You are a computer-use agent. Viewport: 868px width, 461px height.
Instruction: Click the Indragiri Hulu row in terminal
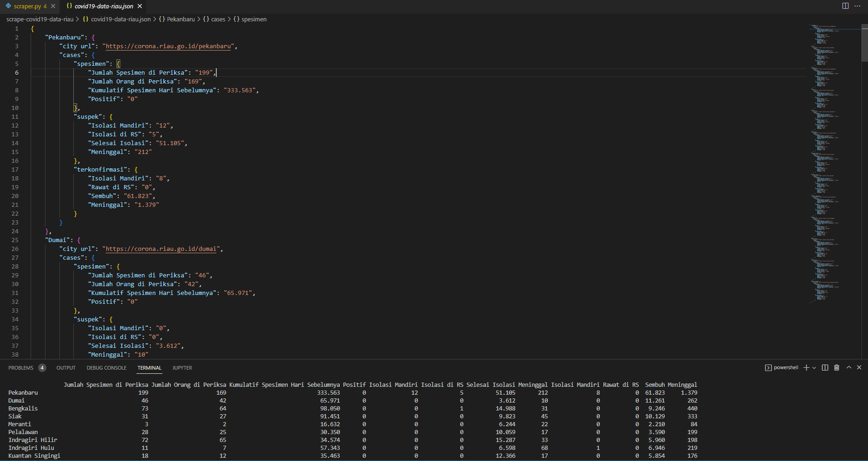point(353,448)
